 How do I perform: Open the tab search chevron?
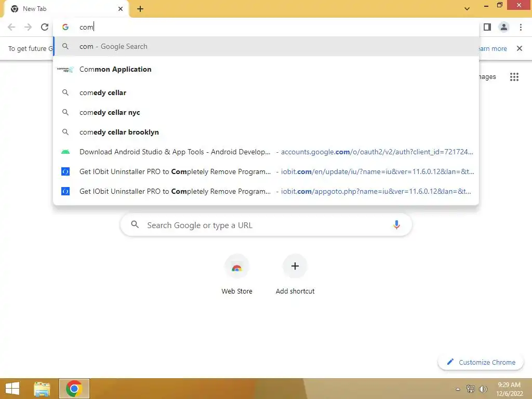coord(467,9)
